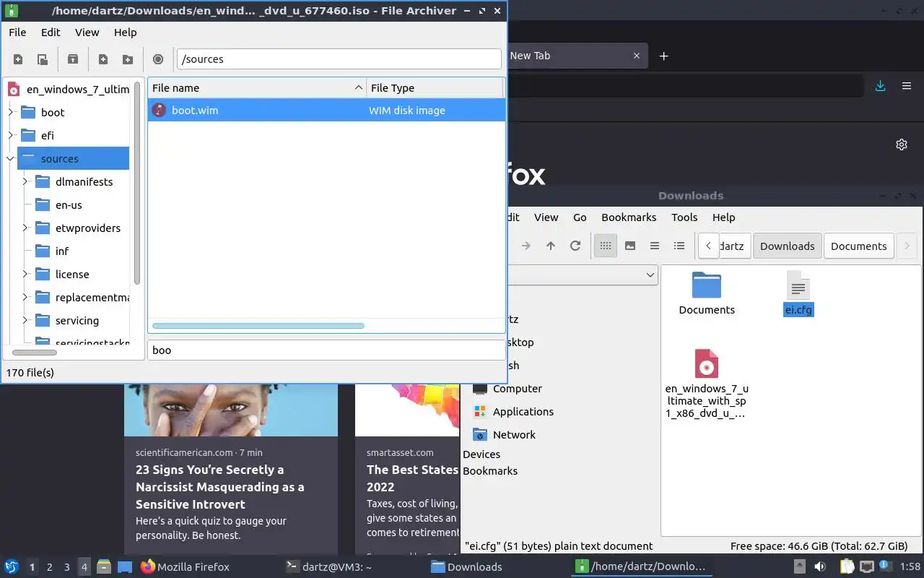The height and width of the screenshot is (578, 924).
Task: Switch file manager to thumbnail view
Action: pos(630,246)
